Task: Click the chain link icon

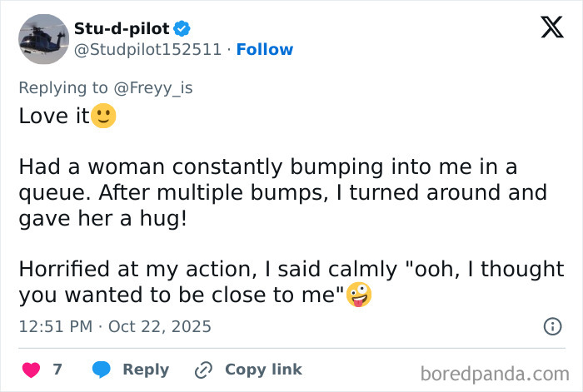Action: (204, 370)
